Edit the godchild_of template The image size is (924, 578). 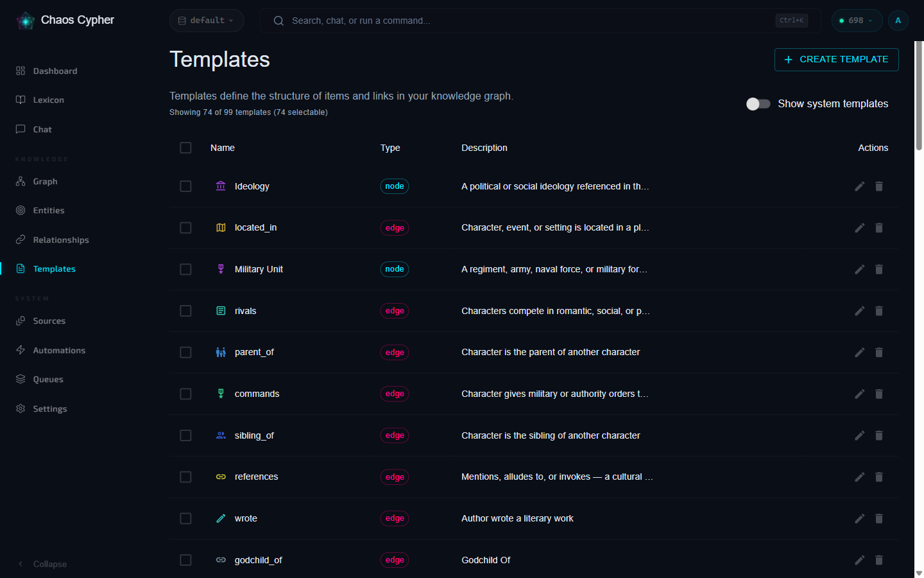860,560
